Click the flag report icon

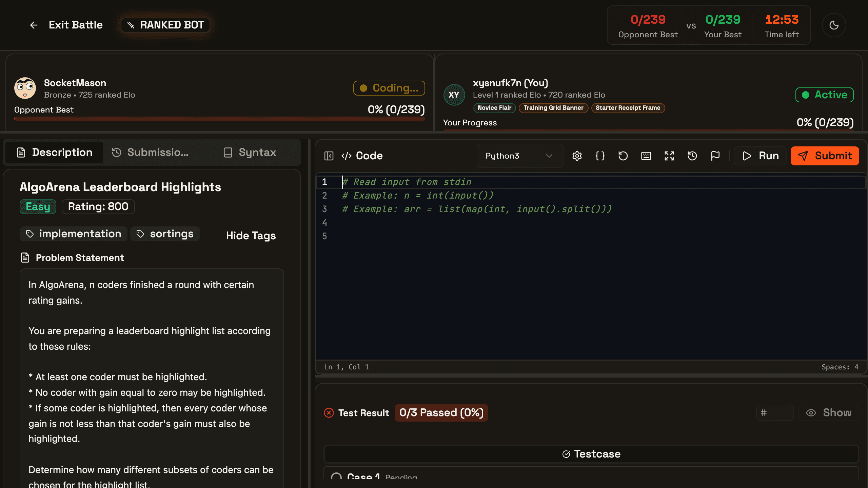715,156
